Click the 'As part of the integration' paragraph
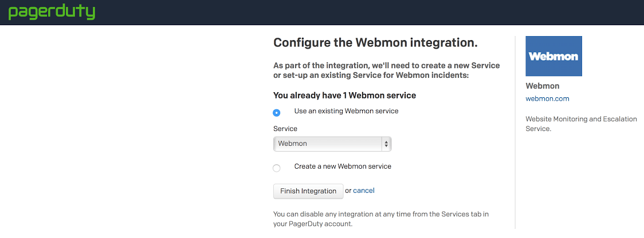Viewport: 644px width, 238px height. point(387,70)
